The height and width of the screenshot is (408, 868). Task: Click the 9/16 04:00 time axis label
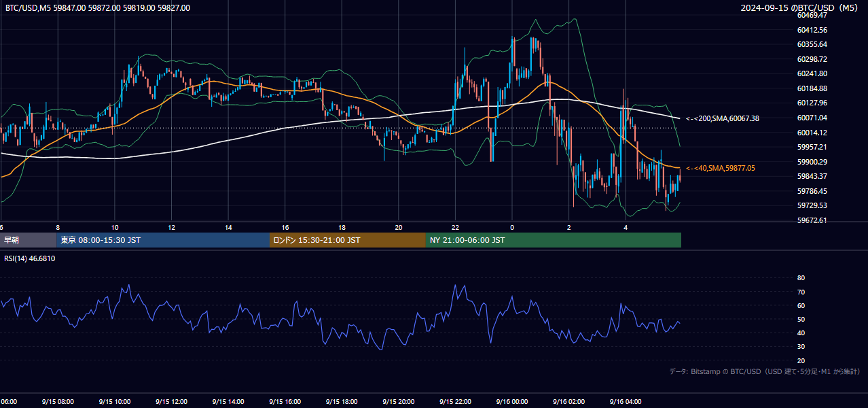point(626,402)
